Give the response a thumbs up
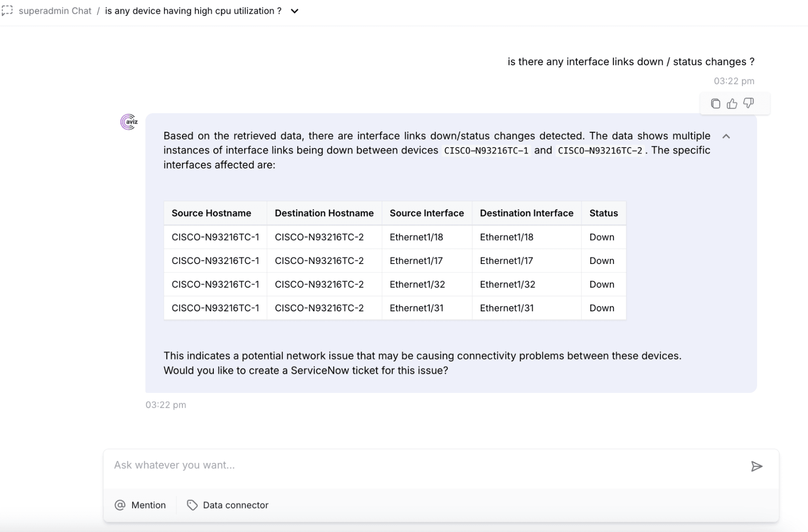Viewport: 808px width, 532px height. (x=732, y=103)
